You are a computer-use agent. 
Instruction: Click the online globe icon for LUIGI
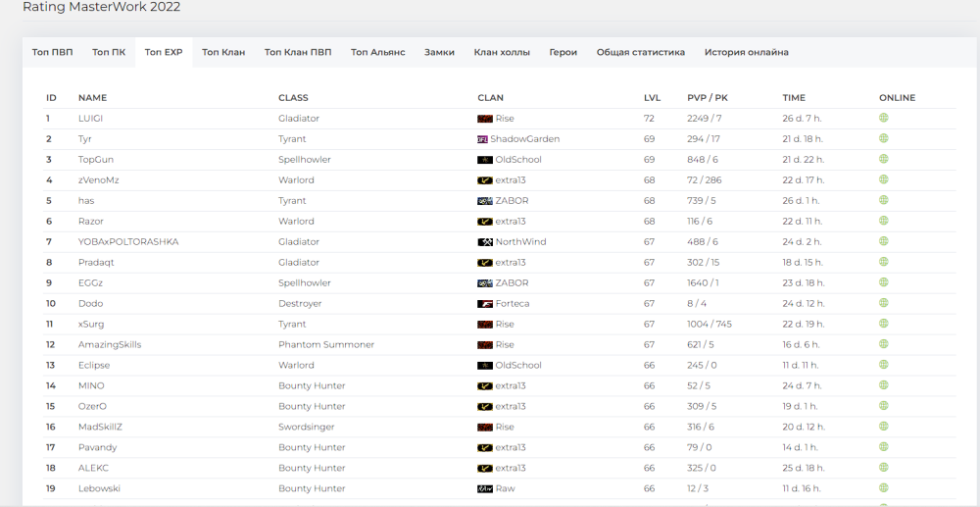click(x=884, y=118)
